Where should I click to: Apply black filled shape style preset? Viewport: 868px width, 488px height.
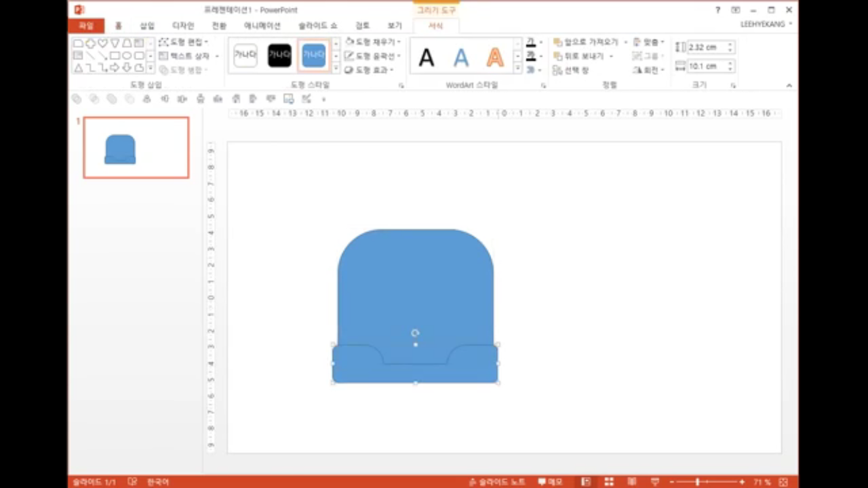[x=279, y=56]
